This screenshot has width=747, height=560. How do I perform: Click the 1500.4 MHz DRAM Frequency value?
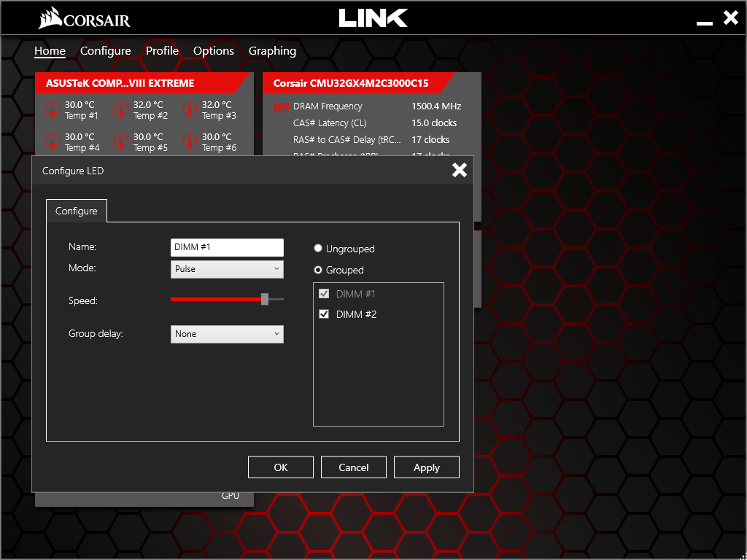point(436,106)
